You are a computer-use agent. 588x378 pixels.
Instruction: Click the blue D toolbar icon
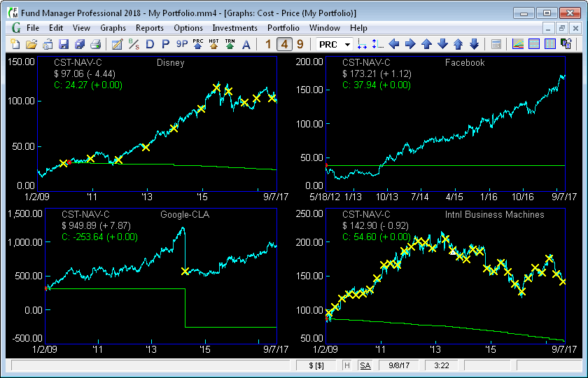150,44
